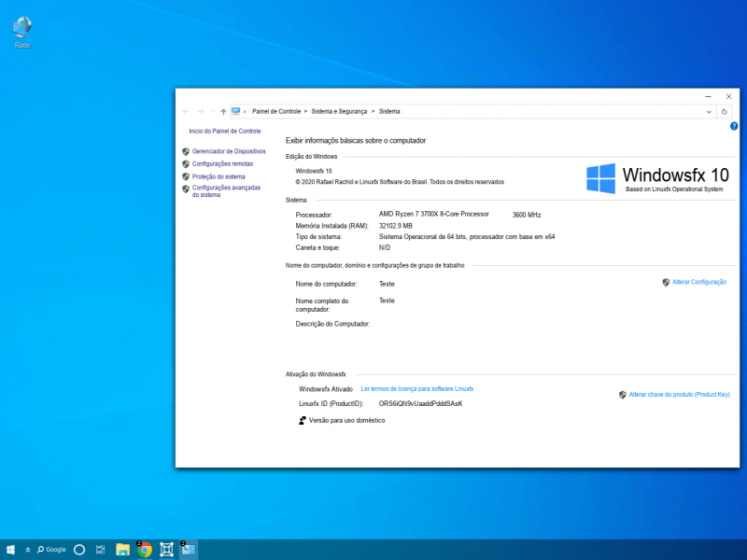747x560 pixels.
Task: Refresh the Control Panel address bar
Action: 726,111
